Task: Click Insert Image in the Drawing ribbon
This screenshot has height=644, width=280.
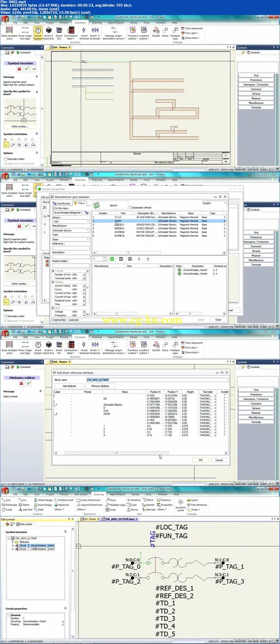Action: pyautogui.click(x=43, y=505)
